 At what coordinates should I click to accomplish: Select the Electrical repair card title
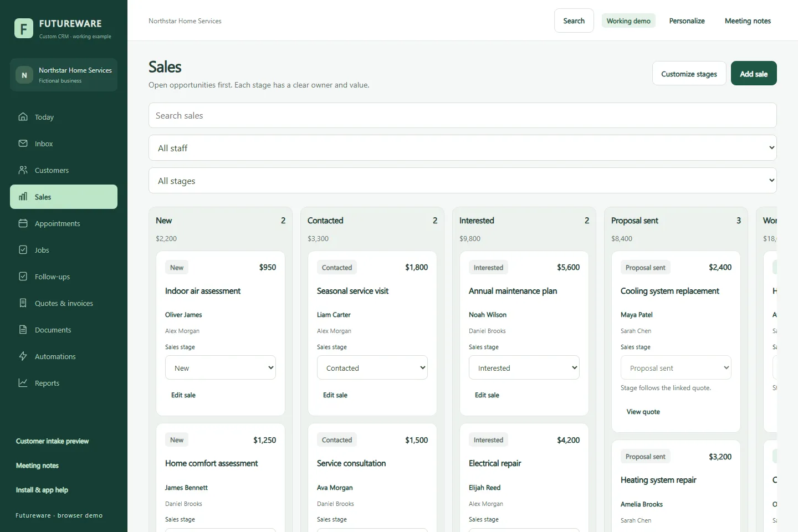tap(495, 463)
